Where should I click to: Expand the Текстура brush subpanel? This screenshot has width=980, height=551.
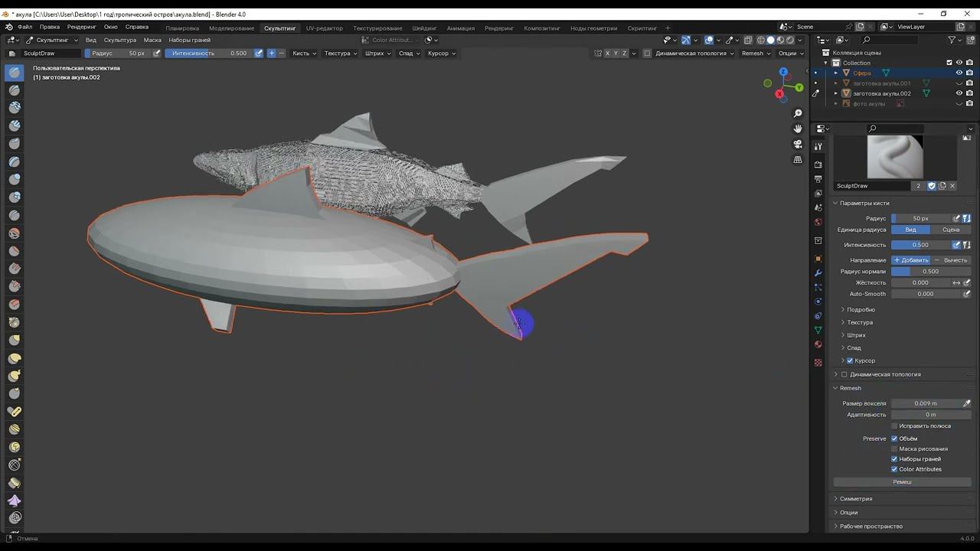pos(859,322)
